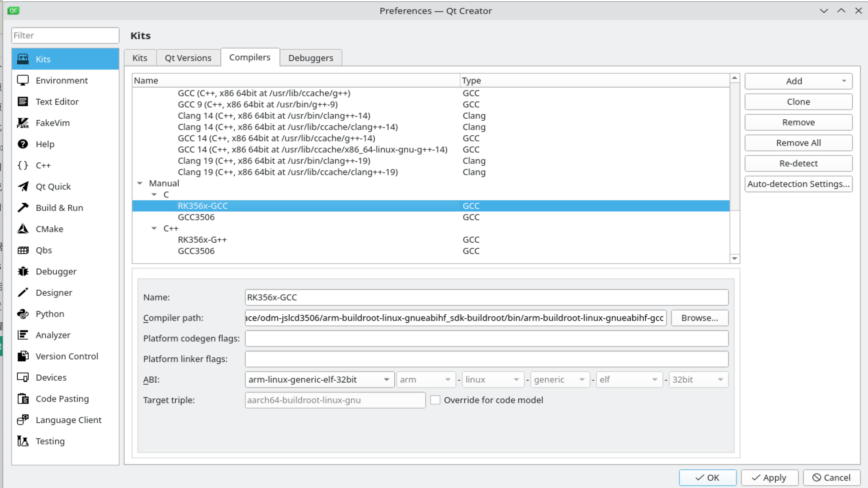Collapse the Manual compilers tree node

(140, 183)
